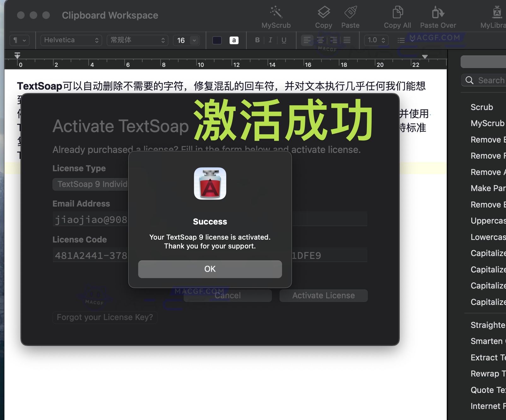
Task: Click the list formatting icon in the toolbar
Action: [x=401, y=40]
